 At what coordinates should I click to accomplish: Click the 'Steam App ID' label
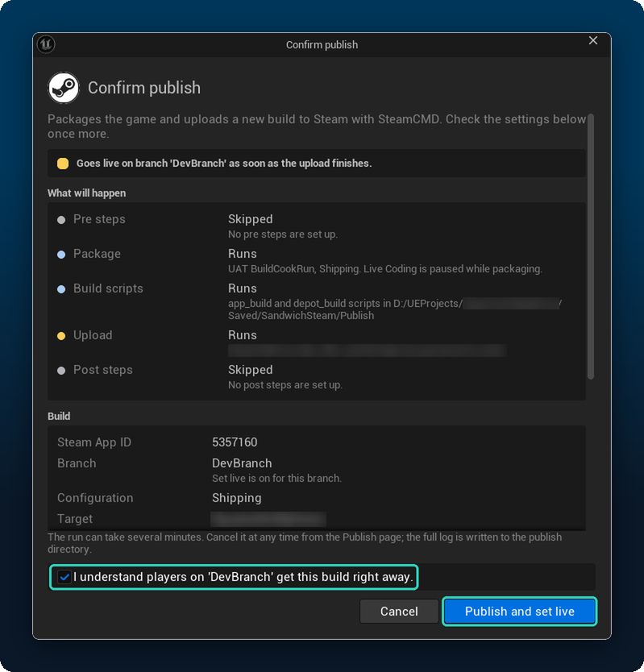click(94, 442)
